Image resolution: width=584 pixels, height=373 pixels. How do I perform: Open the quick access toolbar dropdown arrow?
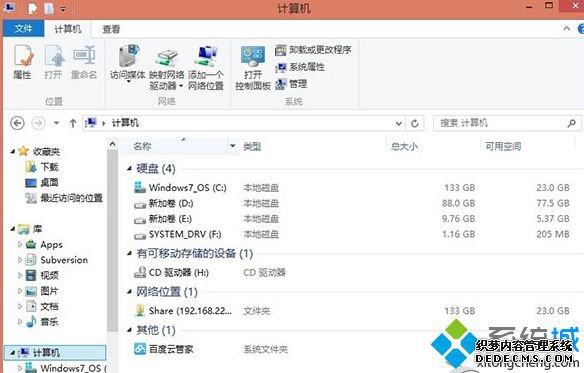tap(63, 9)
